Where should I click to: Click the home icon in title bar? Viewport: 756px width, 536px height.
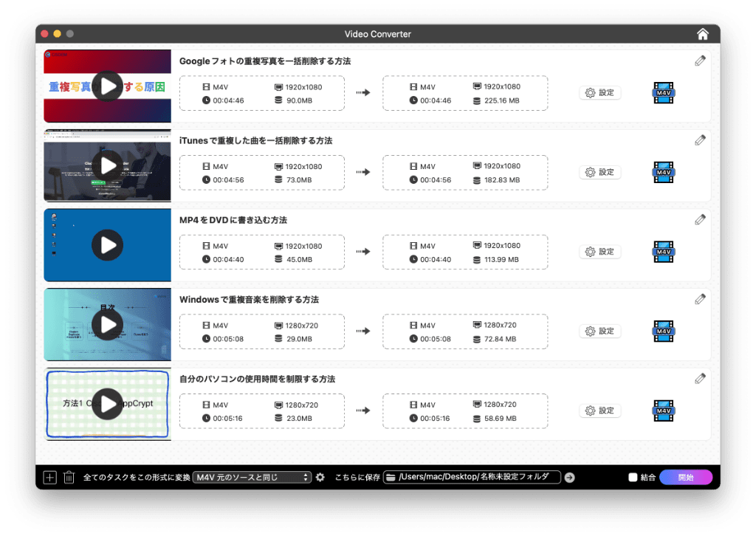coord(703,34)
